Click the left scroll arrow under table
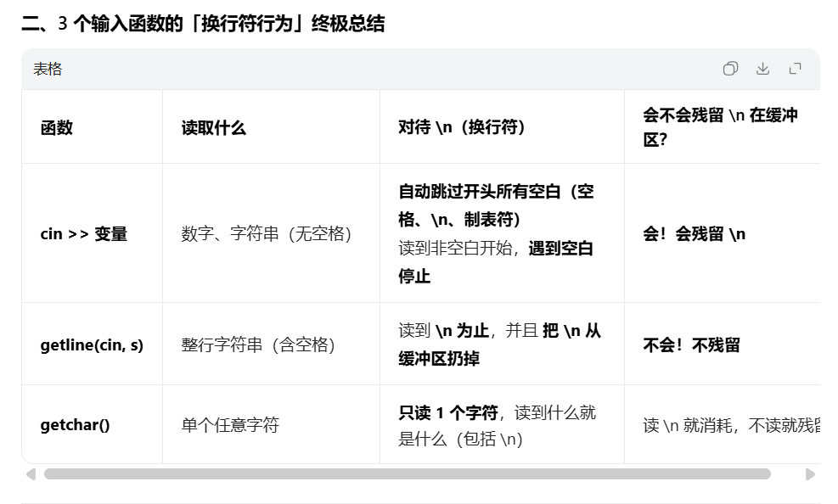The width and height of the screenshot is (838, 504). click(31, 474)
